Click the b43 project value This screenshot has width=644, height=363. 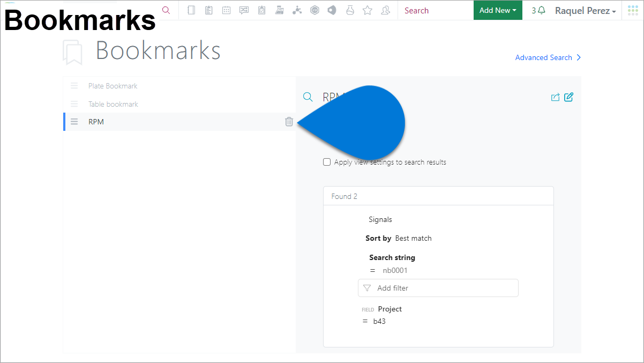point(379,321)
